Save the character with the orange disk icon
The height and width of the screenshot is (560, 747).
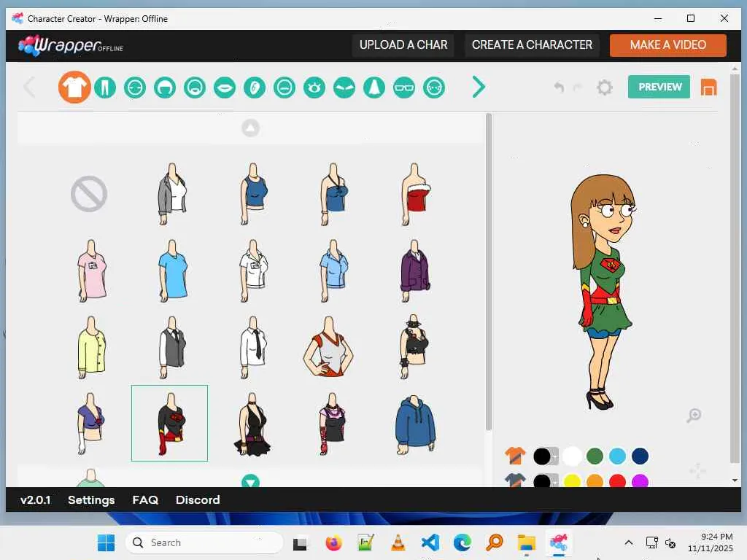tap(708, 87)
